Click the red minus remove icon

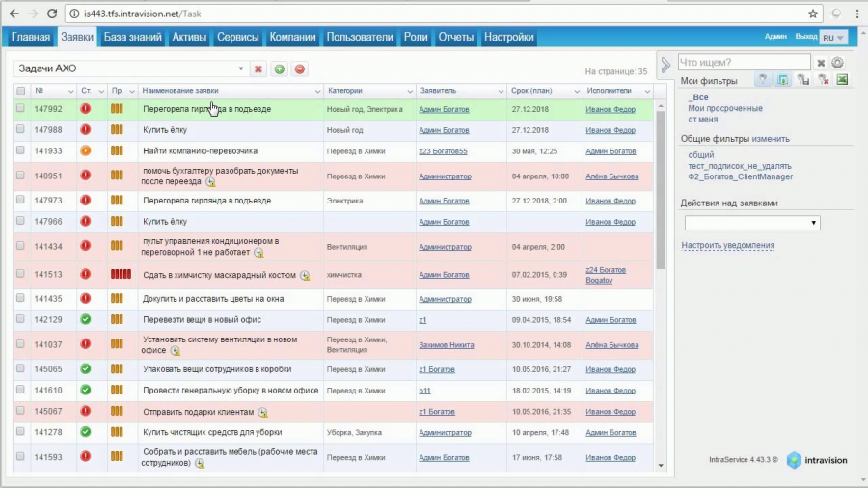tap(300, 69)
